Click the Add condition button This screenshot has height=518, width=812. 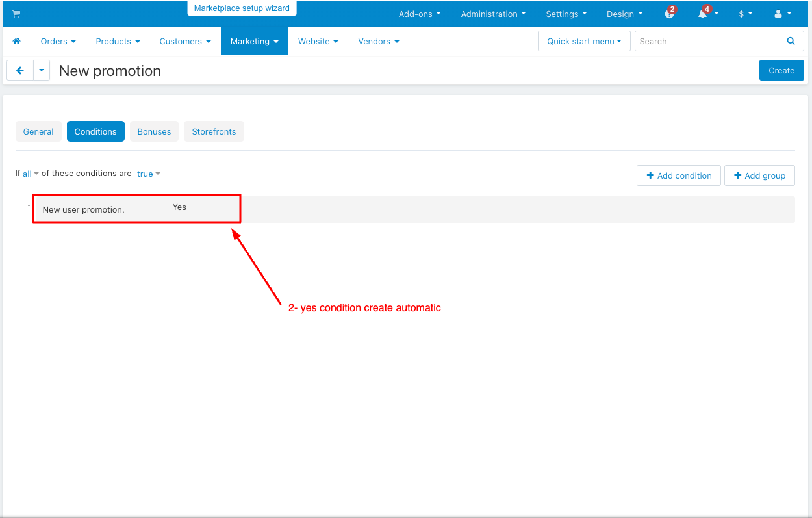coord(679,175)
